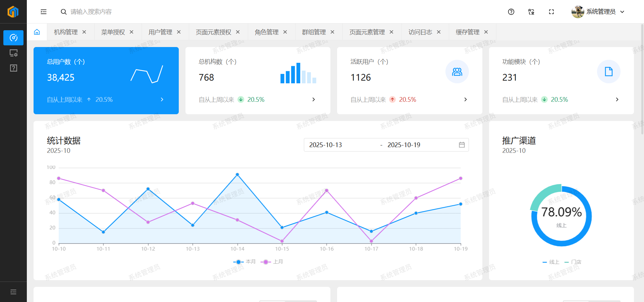Click the translate language icon in the header

click(x=531, y=12)
